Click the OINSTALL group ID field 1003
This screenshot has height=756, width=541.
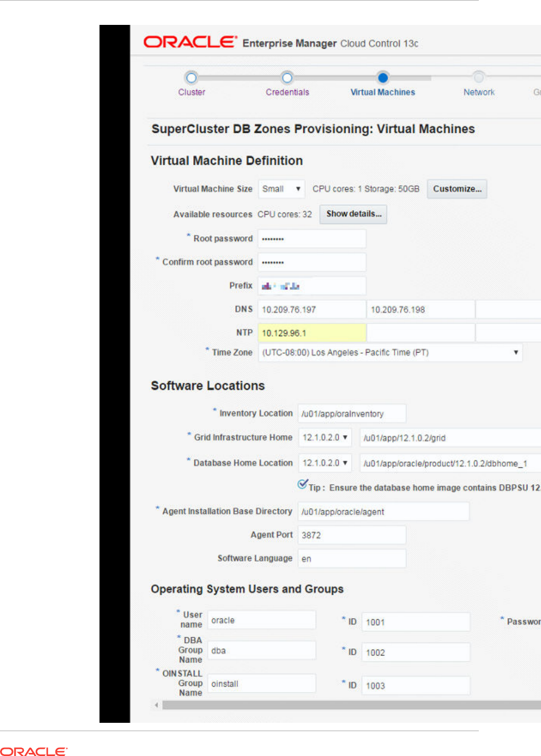pos(416,685)
